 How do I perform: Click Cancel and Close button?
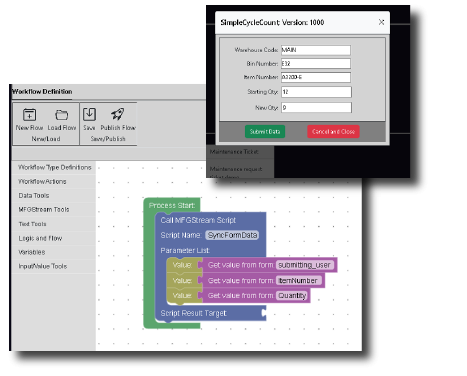(333, 132)
